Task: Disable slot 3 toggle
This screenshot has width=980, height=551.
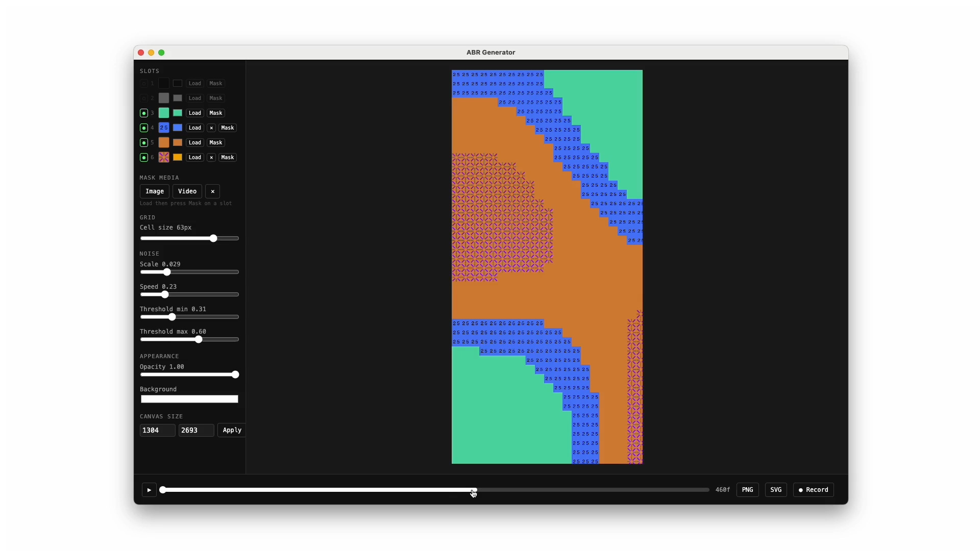Action: pos(144,113)
